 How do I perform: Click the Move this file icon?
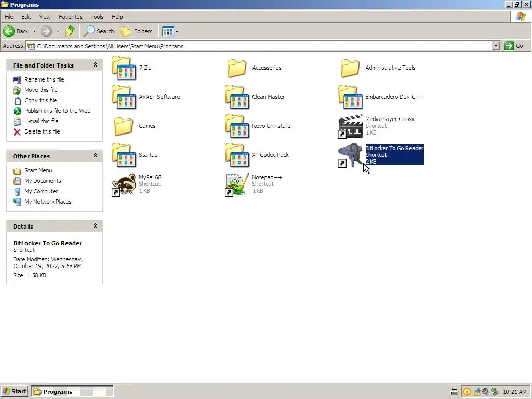click(17, 90)
